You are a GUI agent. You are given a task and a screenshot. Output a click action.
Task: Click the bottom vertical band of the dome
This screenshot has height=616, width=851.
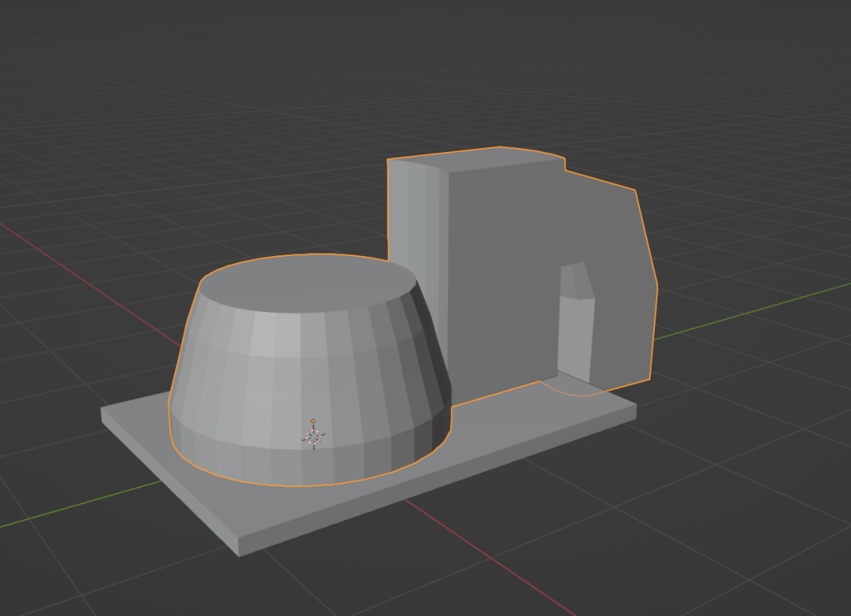coord(291,461)
